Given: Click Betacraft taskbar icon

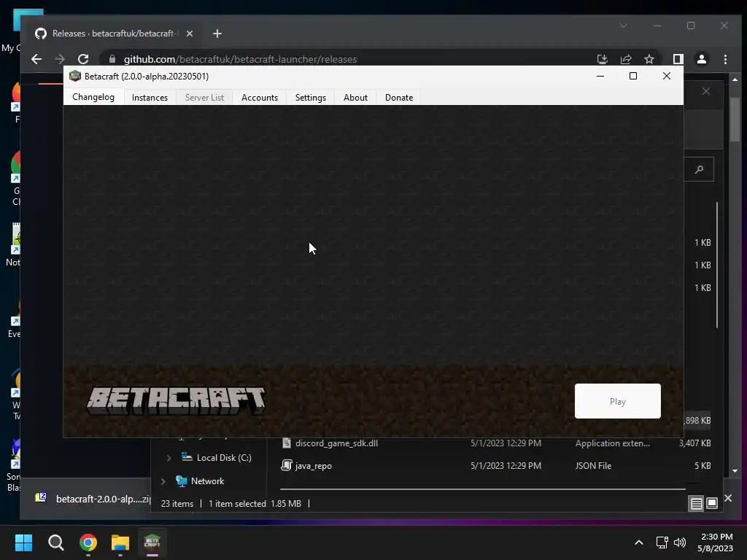Looking at the screenshot, I should coord(152,542).
